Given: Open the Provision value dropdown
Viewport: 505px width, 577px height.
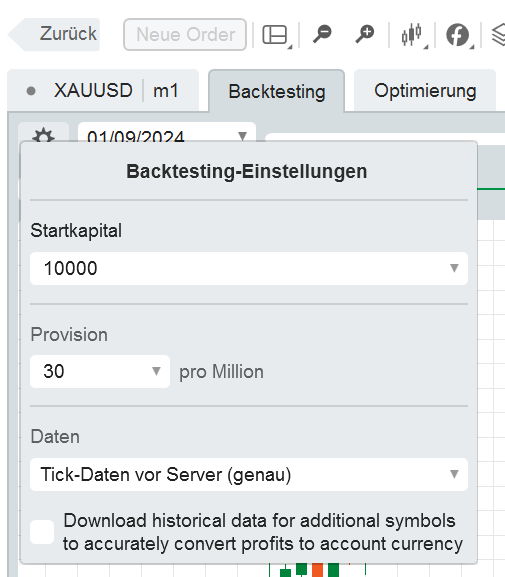Looking at the screenshot, I should point(156,371).
